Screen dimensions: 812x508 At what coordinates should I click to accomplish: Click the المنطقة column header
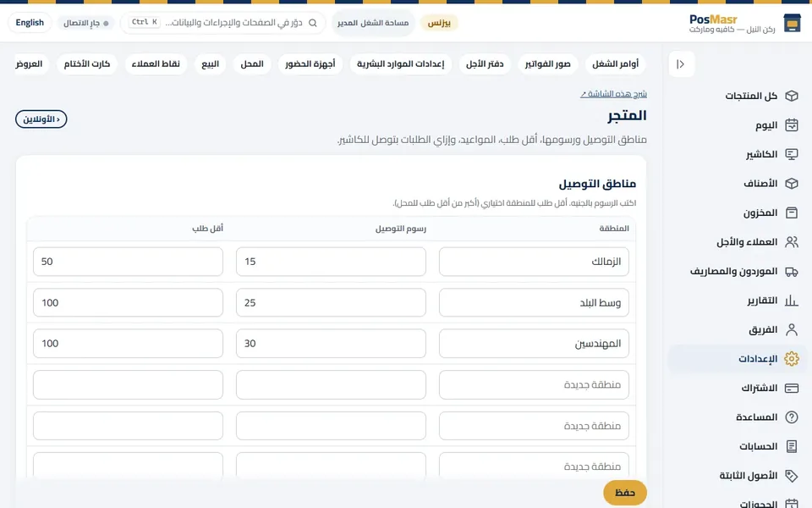click(x=614, y=229)
